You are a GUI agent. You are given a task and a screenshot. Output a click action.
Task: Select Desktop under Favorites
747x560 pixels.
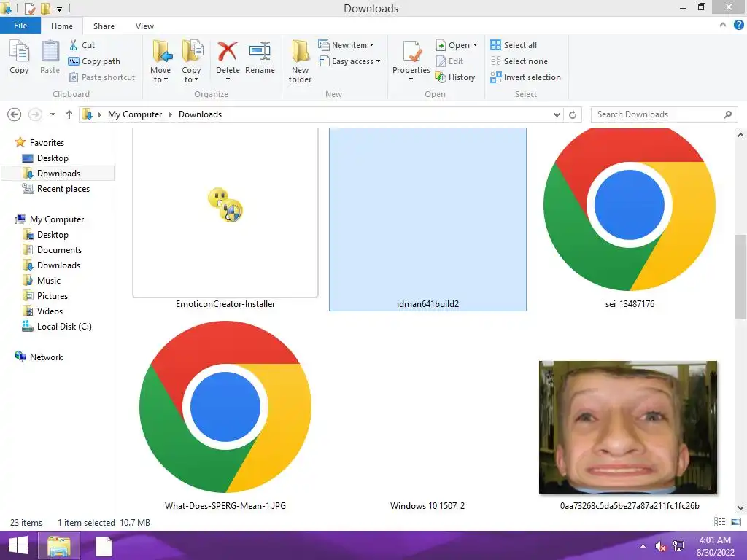pos(46,158)
